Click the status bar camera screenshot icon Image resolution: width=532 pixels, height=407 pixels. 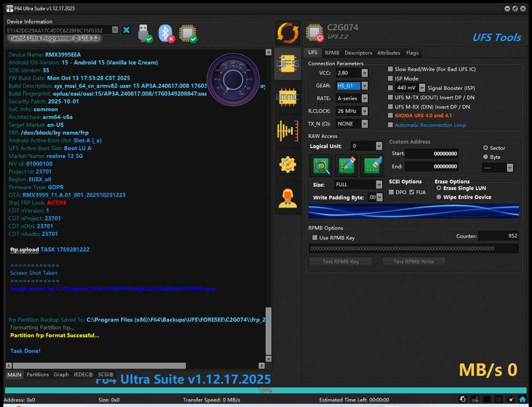[511, 399]
